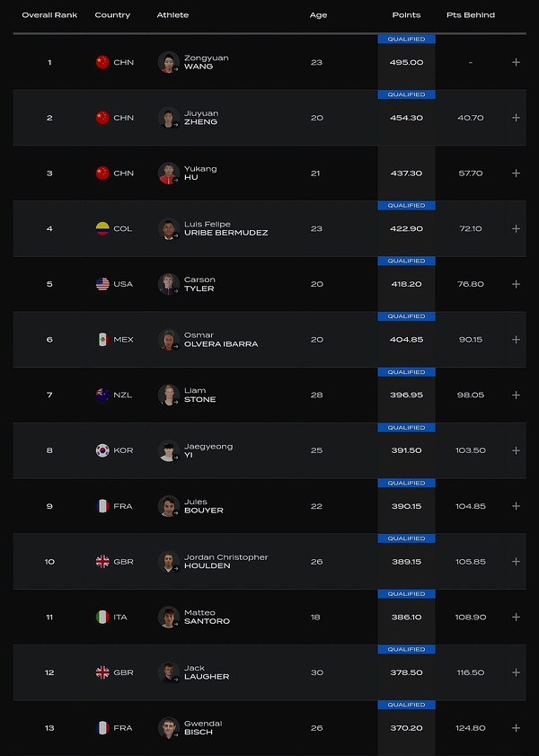Expand the Carson Tyler result row

(x=516, y=284)
